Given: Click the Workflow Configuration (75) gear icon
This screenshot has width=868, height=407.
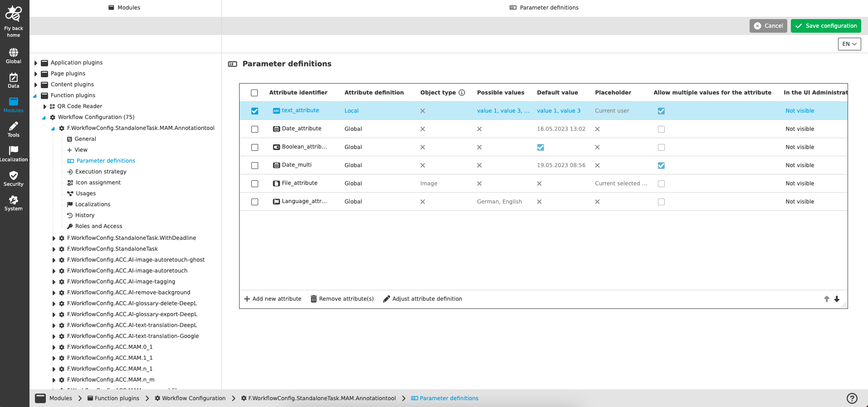Looking at the screenshot, I should point(53,117).
